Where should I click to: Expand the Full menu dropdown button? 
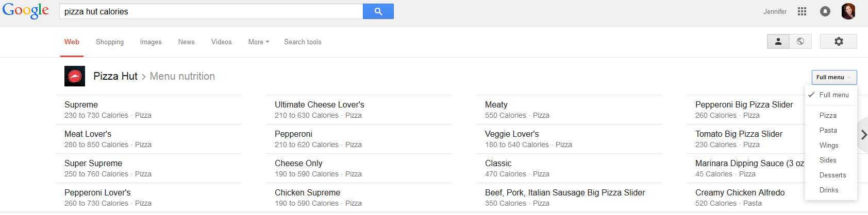point(833,77)
